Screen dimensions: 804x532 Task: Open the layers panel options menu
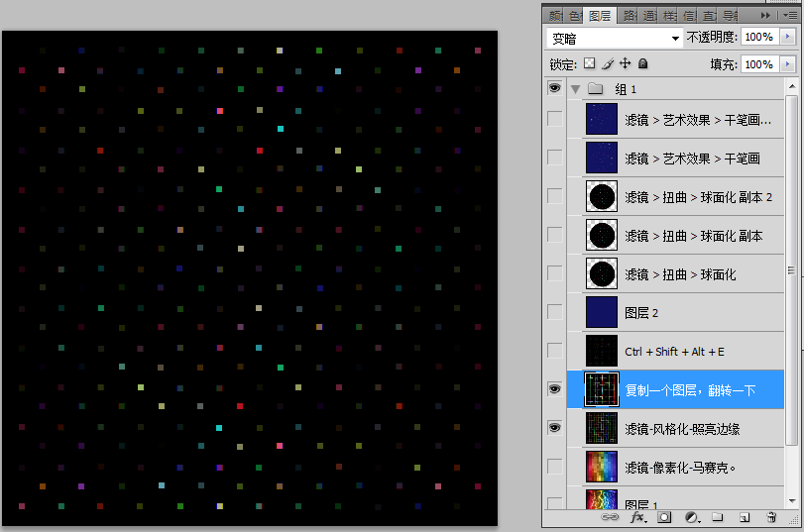790,16
